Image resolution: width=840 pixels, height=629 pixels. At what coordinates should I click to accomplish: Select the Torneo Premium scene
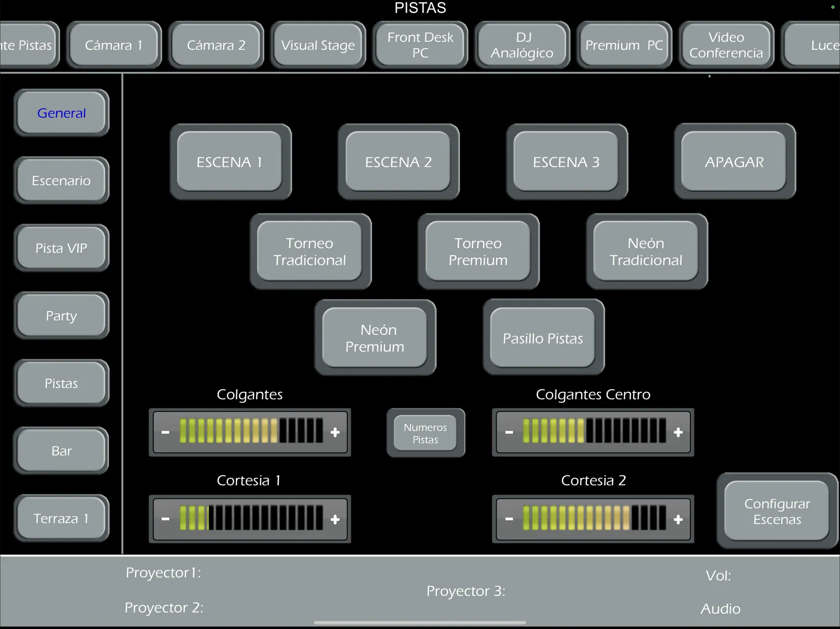(x=478, y=252)
